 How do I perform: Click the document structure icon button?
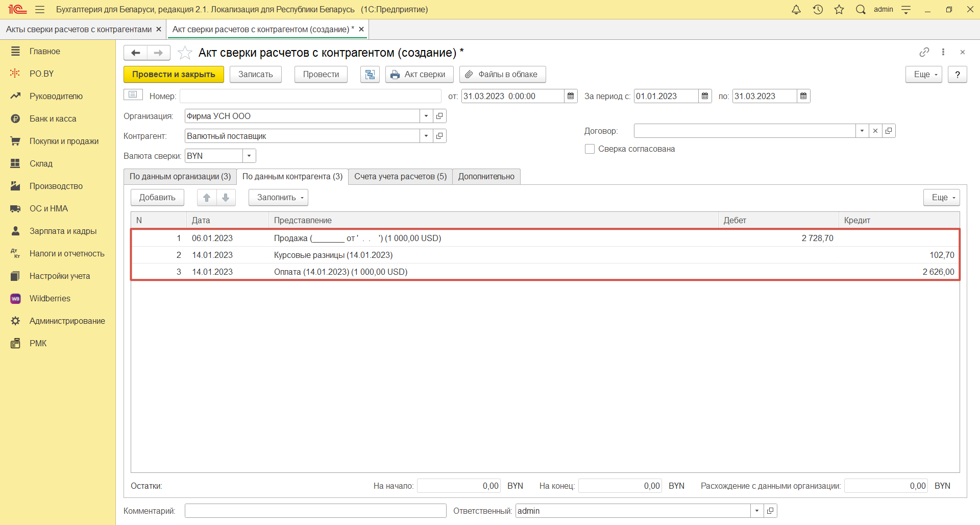coord(370,75)
